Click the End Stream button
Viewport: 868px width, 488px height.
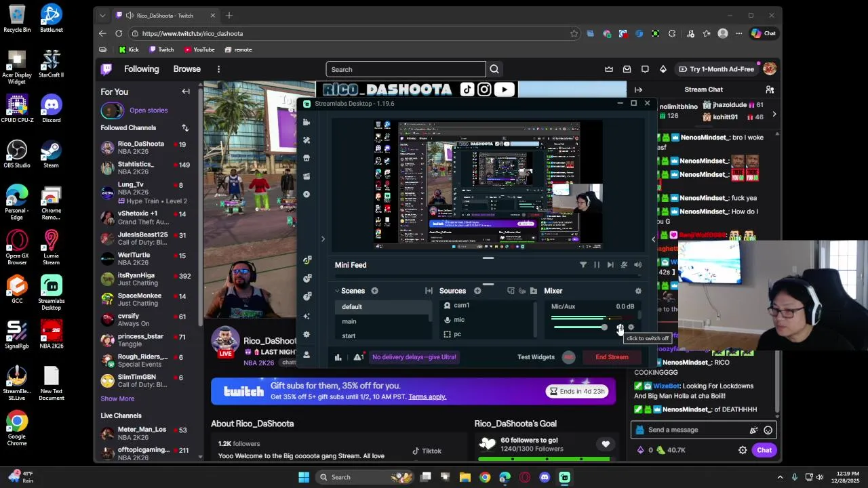coord(612,357)
